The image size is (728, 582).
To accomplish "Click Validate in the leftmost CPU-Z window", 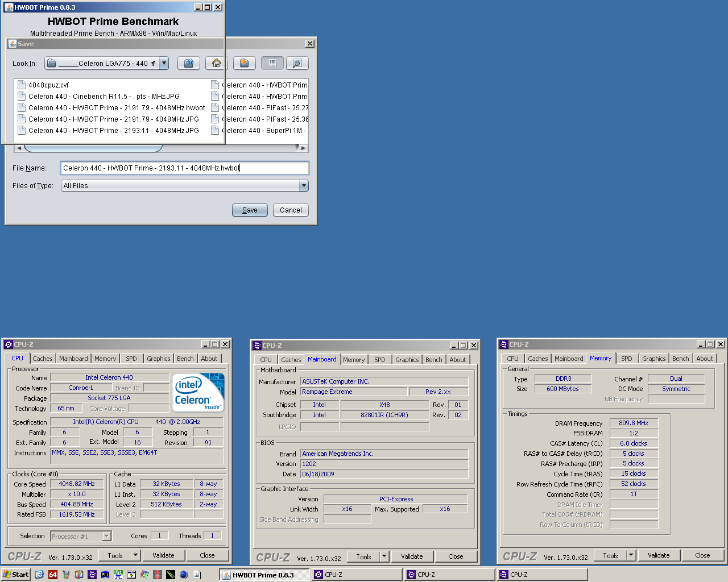I will (163, 555).
